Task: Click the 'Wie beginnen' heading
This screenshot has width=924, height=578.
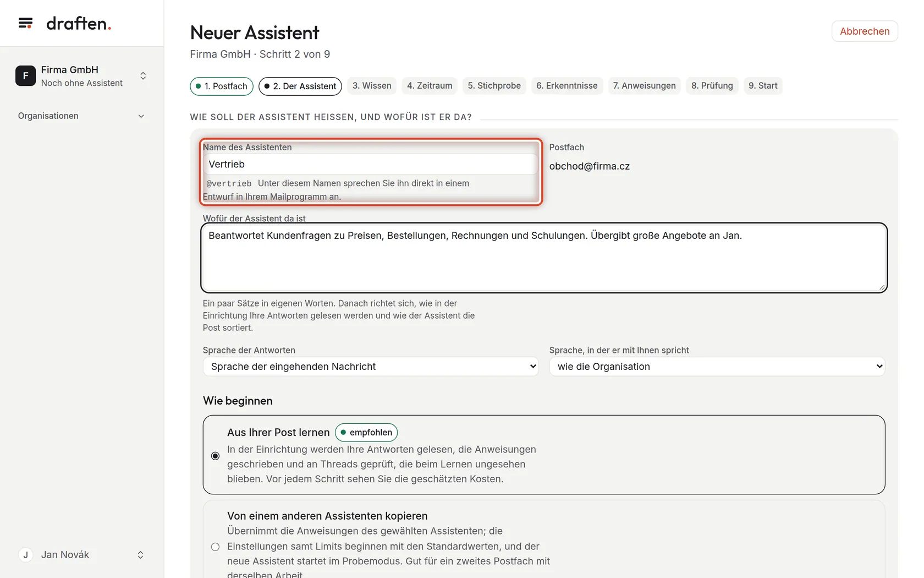Action: tap(238, 401)
